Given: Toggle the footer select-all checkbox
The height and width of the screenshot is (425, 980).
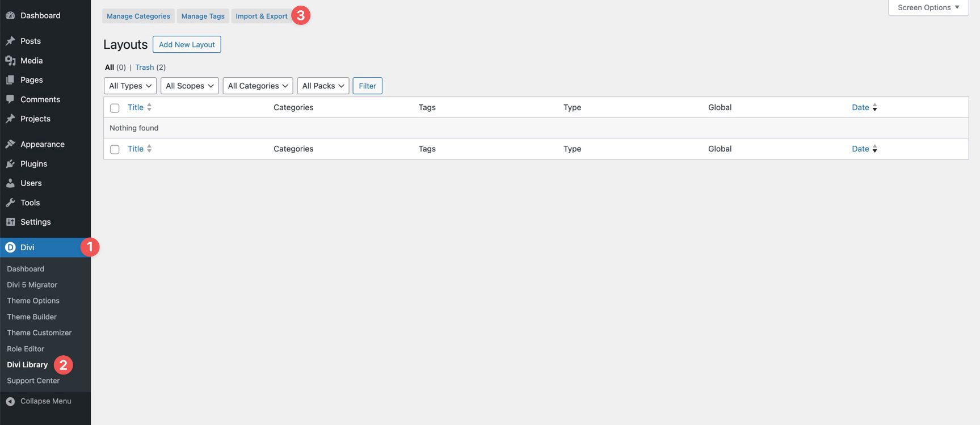Looking at the screenshot, I should pyautogui.click(x=115, y=149).
